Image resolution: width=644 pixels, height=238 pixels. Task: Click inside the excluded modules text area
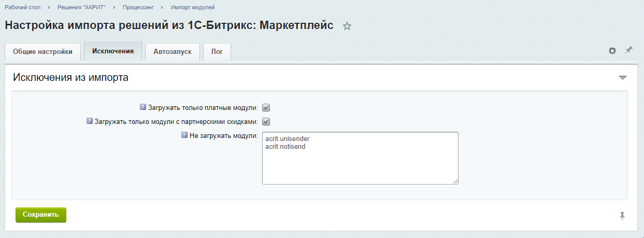[x=360, y=166]
